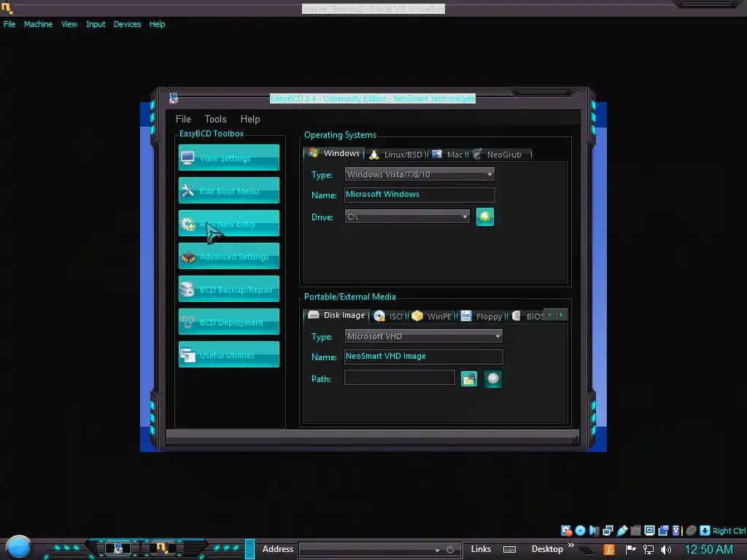This screenshot has height=560, width=747.
Task: Click green add entry icon beside Drive
Action: 485,217
